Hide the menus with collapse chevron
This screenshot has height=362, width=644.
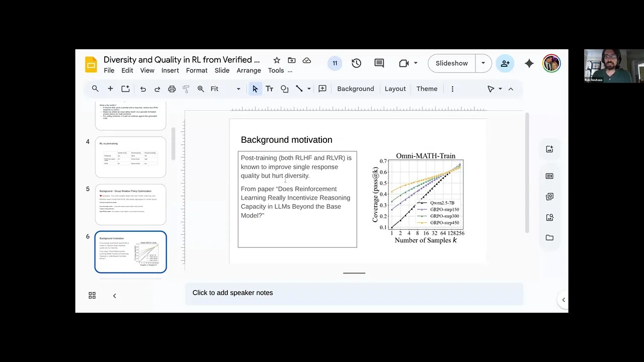click(x=511, y=89)
